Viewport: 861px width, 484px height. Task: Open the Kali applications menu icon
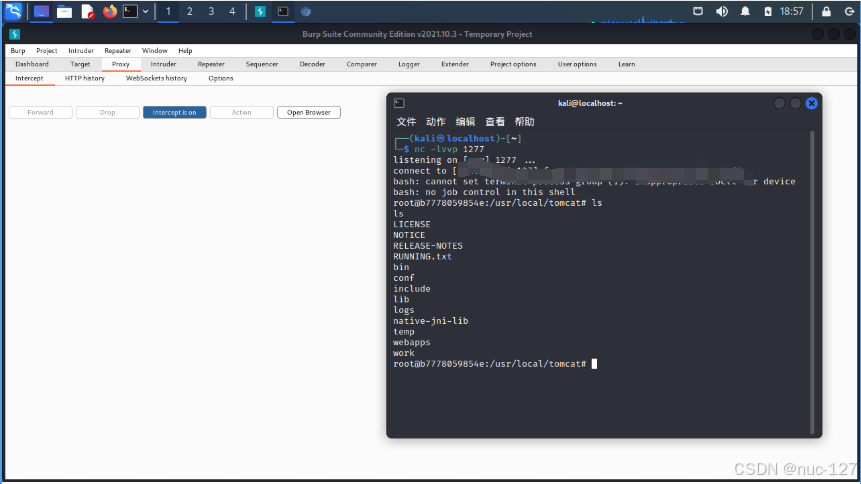pyautogui.click(x=13, y=11)
